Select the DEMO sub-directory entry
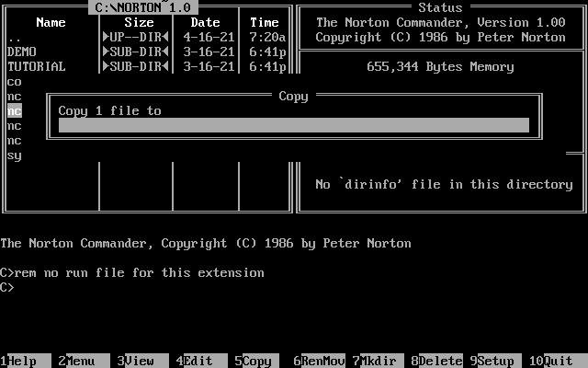The image size is (588, 368). click(x=147, y=52)
